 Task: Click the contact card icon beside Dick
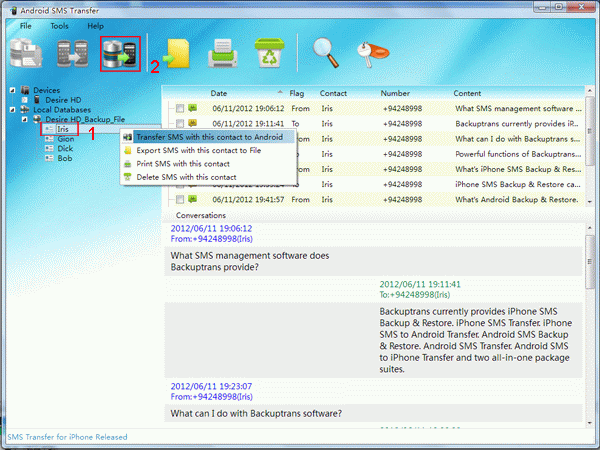click(x=49, y=148)
